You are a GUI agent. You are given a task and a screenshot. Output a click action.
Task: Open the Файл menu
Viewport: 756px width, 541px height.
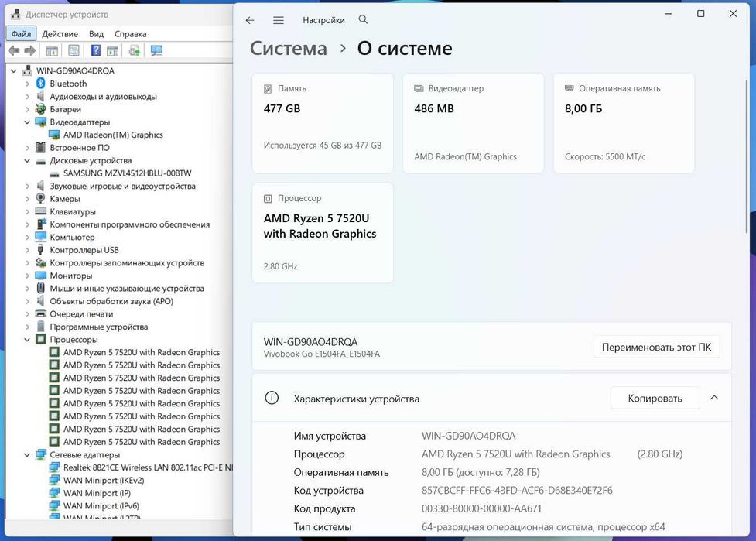(x=21, y=34)
